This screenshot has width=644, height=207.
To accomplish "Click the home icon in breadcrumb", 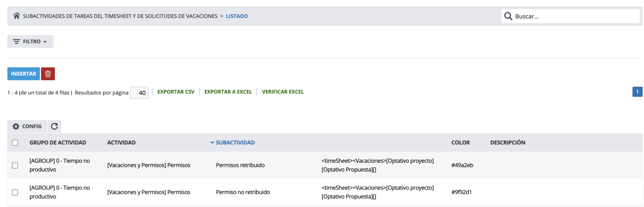I will (x=17, y=16).
